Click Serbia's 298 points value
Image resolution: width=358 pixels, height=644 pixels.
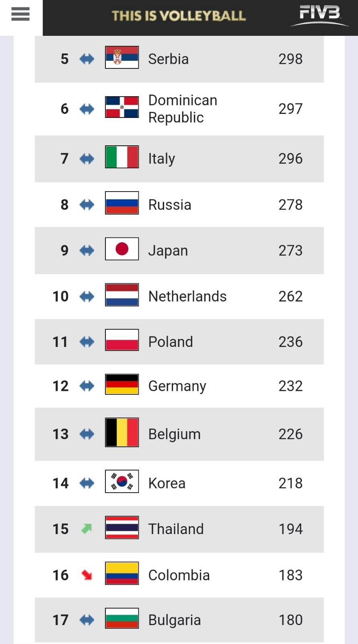coord(290,59)
